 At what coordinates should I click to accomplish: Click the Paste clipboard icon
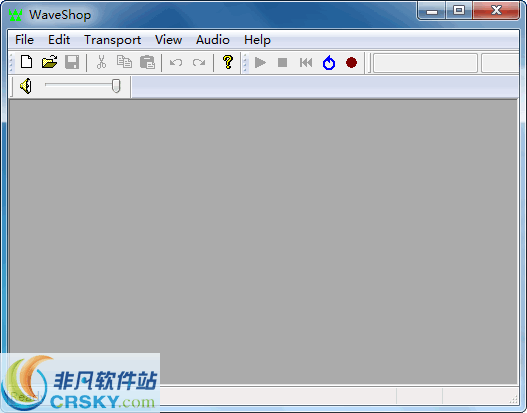[147, 62]
